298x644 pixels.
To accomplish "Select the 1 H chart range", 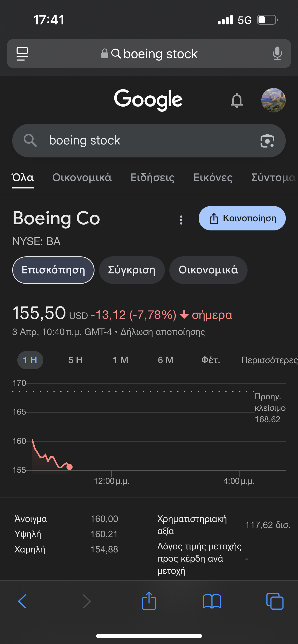I will [x=30, y=360].
